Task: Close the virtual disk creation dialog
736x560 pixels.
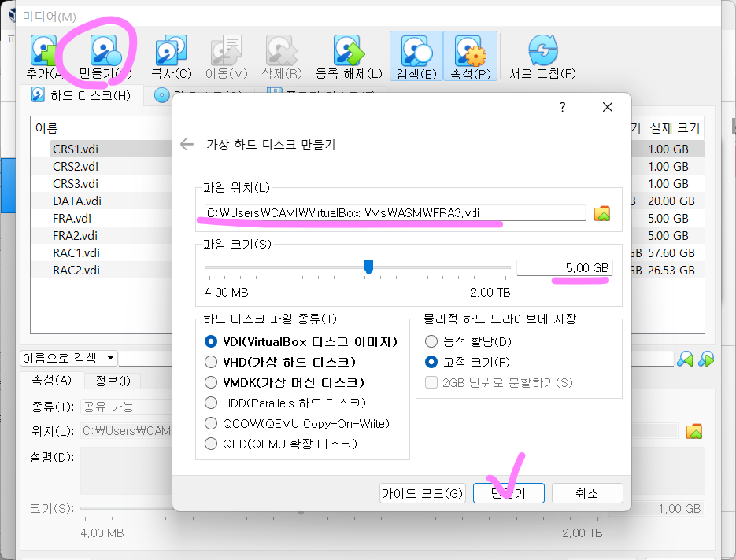Action: click(608, 108)
